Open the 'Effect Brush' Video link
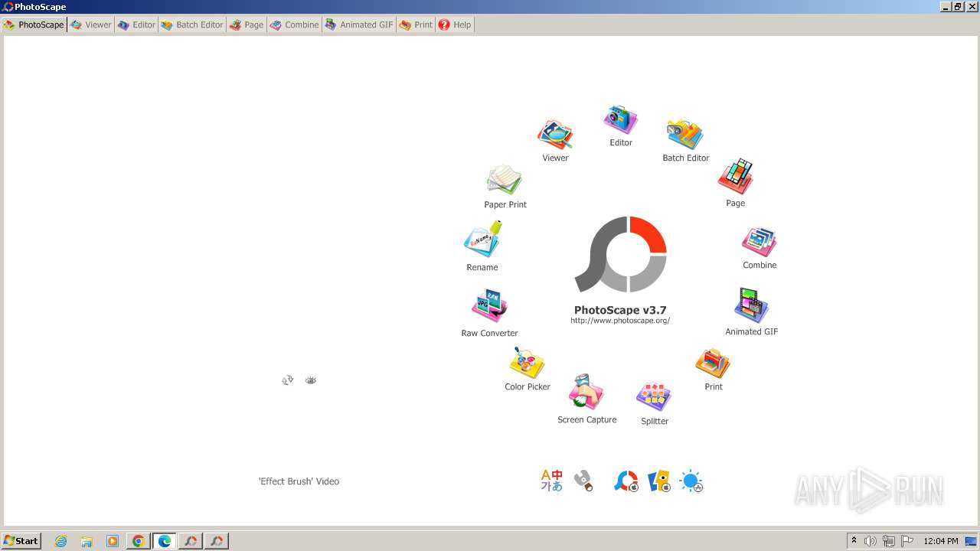The width and height of the screenshot is (980, 551). [299, 481]
